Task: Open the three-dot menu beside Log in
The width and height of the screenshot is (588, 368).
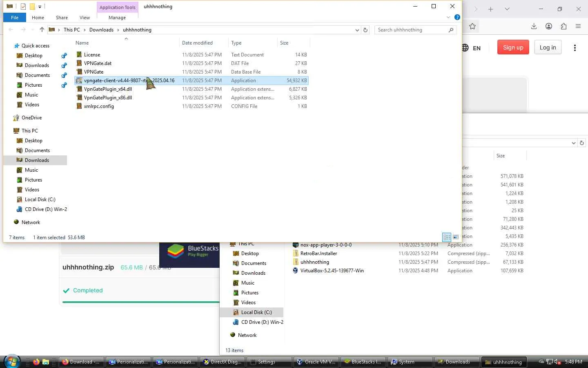Action: [575, 48]
